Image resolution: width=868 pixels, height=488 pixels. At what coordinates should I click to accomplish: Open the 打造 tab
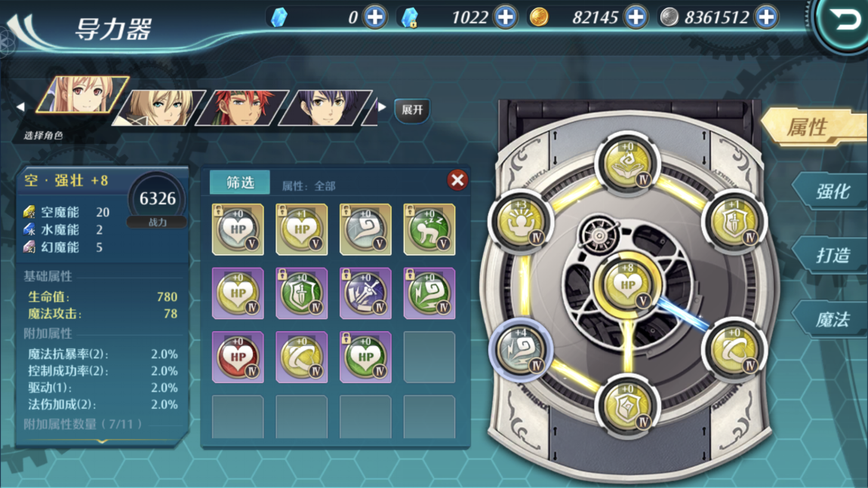[833, 255]
